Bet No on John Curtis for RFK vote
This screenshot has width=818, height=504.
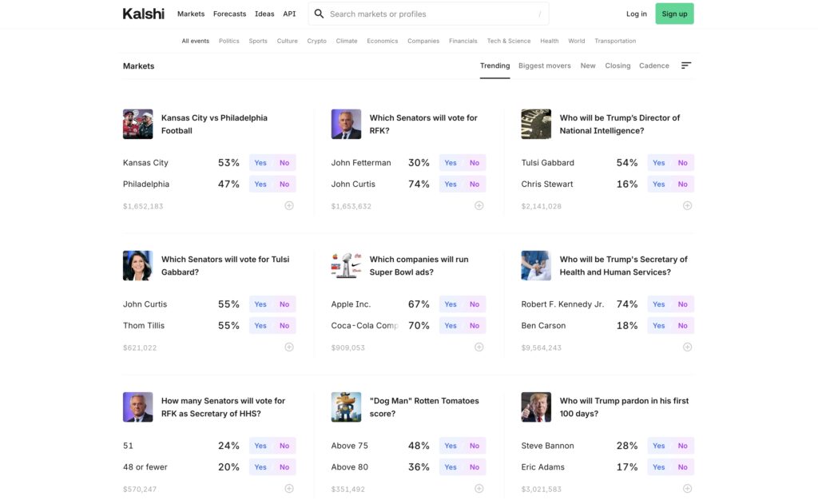coord(475,185)
